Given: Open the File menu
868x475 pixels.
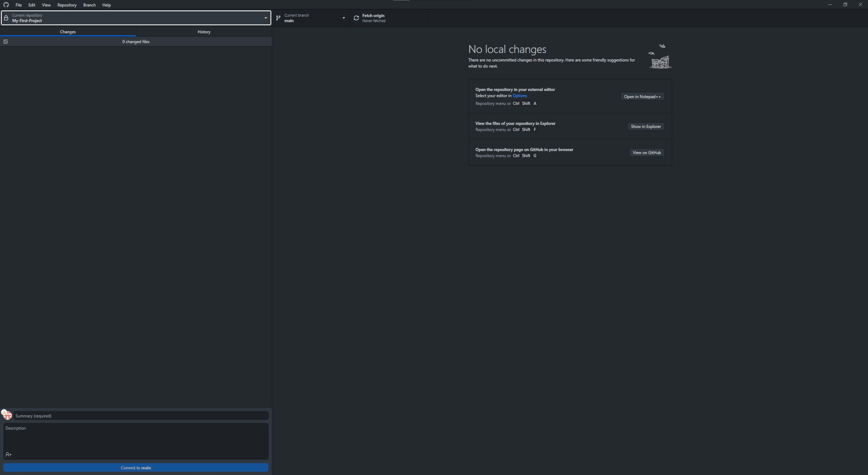Looking at the screenshot, I should [x=19, y=5].
